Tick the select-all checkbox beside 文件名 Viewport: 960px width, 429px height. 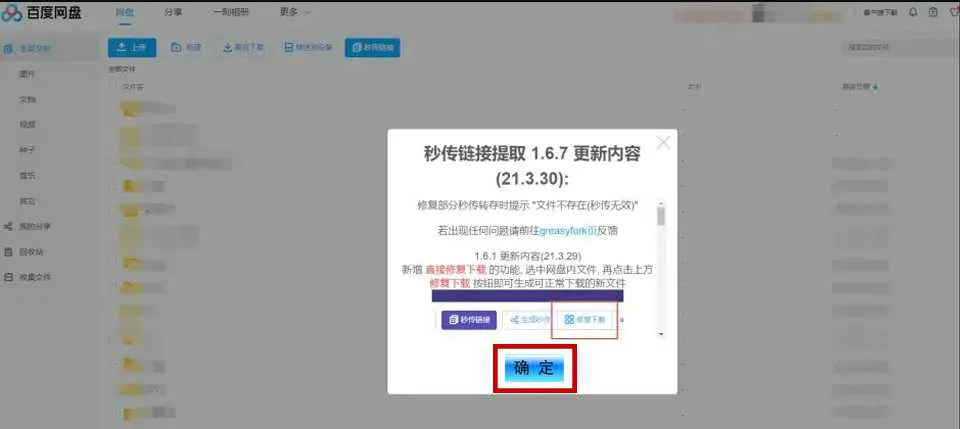click(x=113, y=87)
